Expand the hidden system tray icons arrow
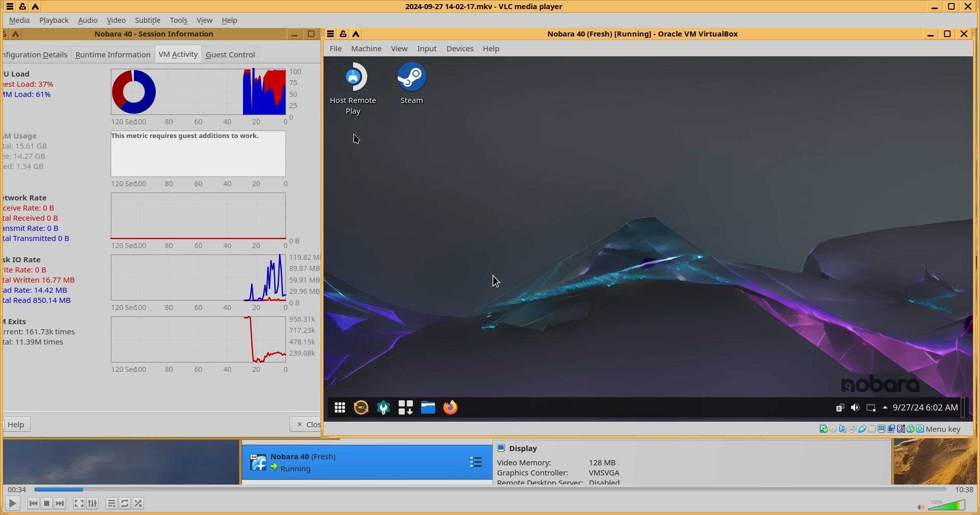This screenshot has height=515, width=980. pyautogui.click(x=885, y=407)
